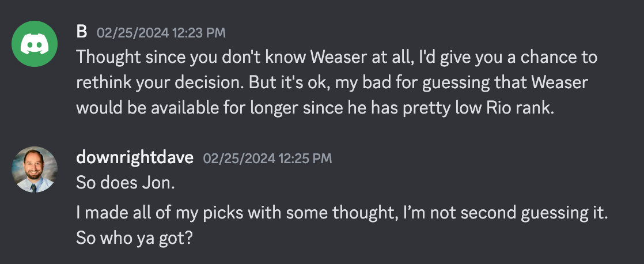Image resolution: width=644 pixels, height=264 pixels.
Task: Select the "So does Jon." message
Action: [126, 183]
